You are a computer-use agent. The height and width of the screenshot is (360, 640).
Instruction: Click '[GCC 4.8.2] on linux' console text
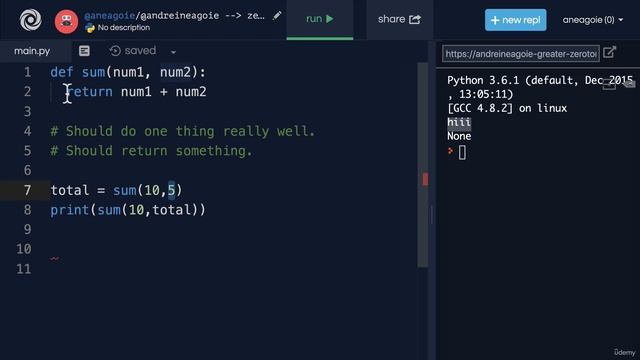[507, 108]
